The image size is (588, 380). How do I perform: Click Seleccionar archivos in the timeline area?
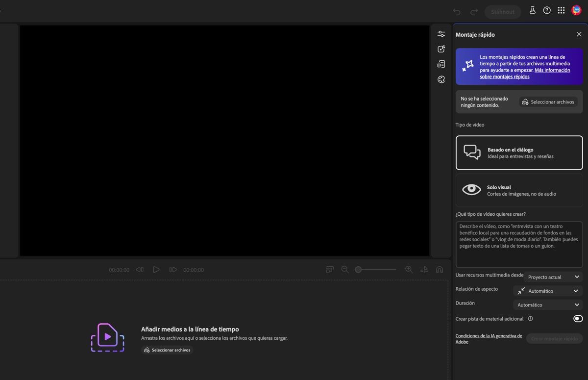coord(167,350)
